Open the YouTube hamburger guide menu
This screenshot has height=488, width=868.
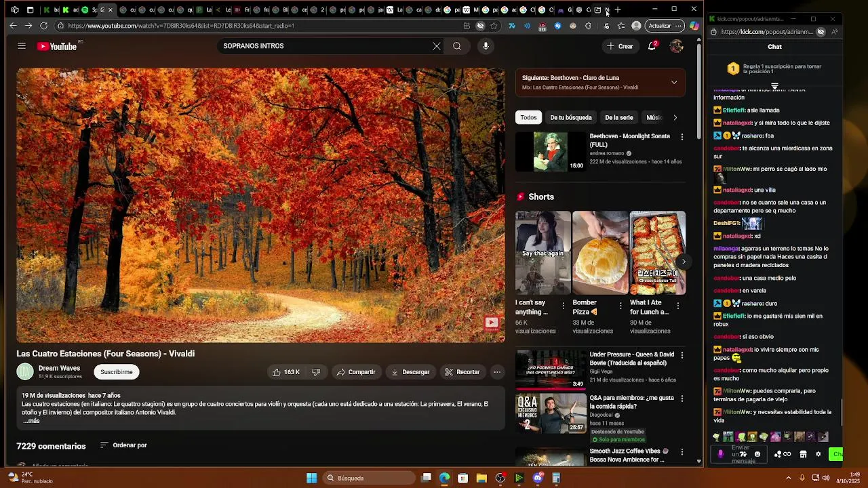tap(22, 46)
